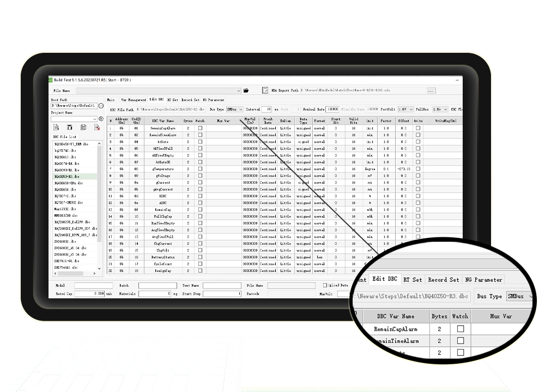Switch to the RT Set tab
The image size is (545, 392).
point(173,100)
